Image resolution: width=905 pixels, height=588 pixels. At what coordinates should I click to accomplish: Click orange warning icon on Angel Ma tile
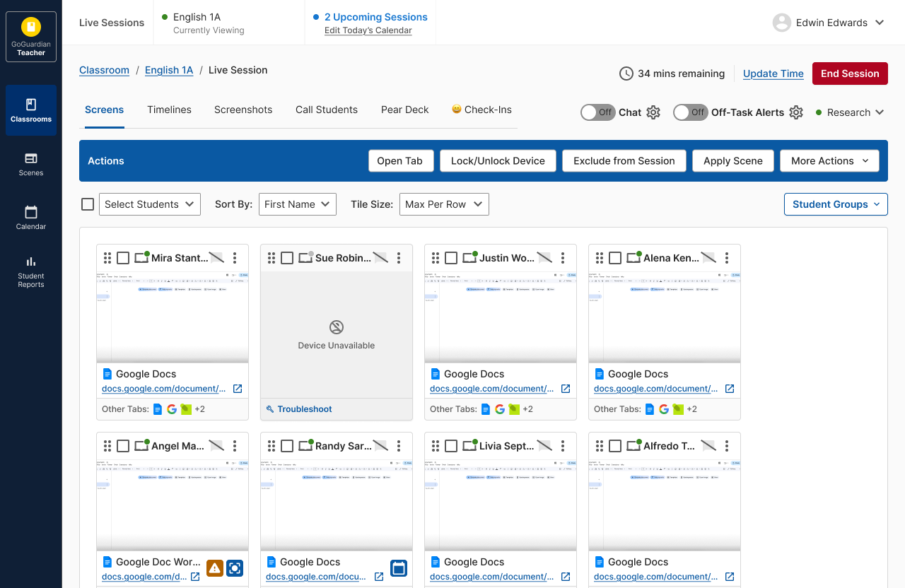(215, 568)
